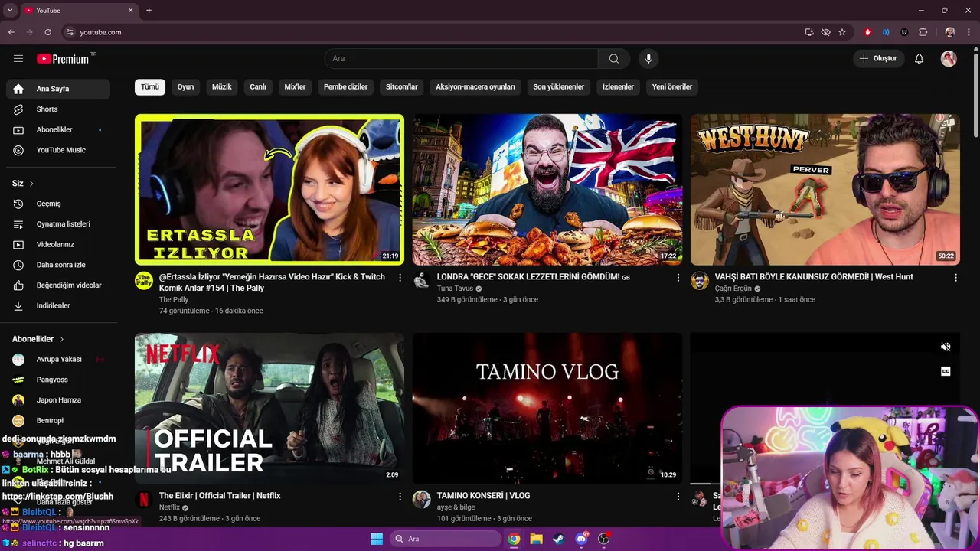Select the Sitcom'lar filter chip

point(402,86)
